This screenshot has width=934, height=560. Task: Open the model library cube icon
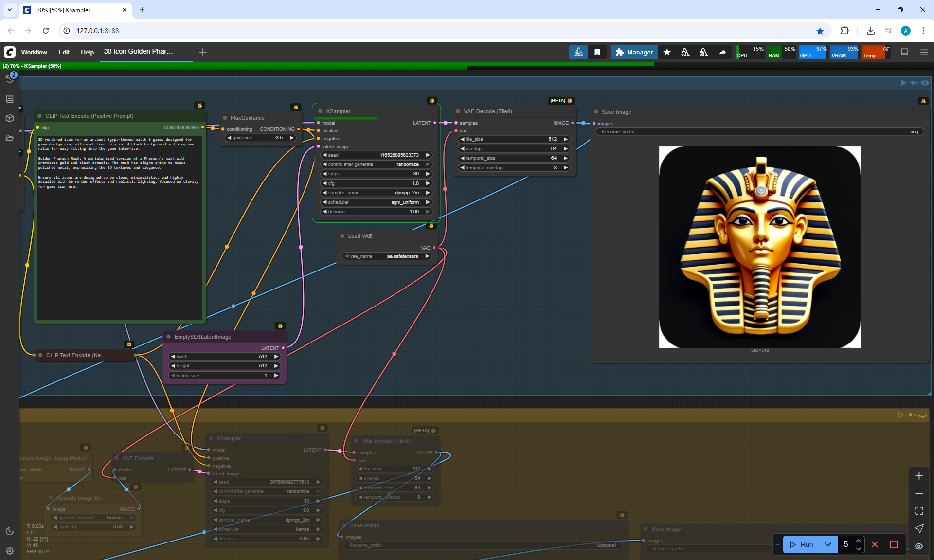10,118
